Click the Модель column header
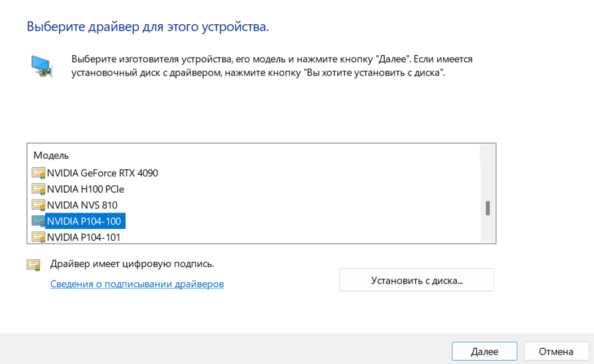 51,155
